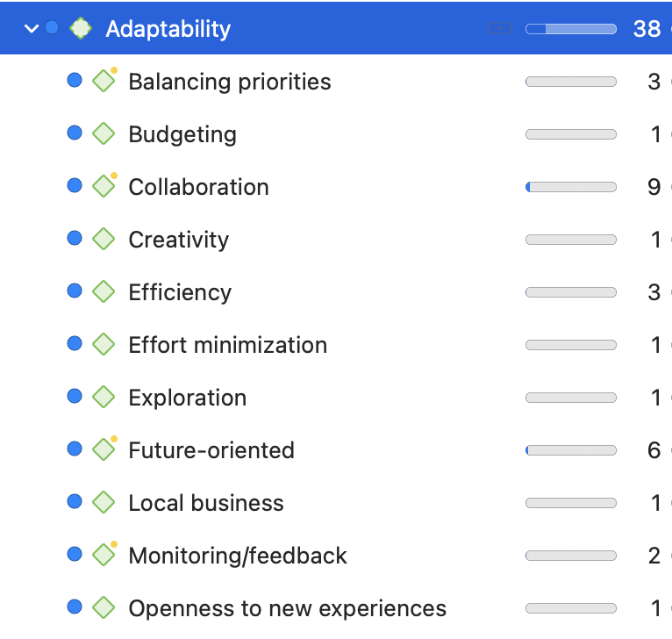This screenshot has width=672, height=639.
Task: Click Adaptability's count of 38
Action: pyautogui.click(x=647, y=29)
